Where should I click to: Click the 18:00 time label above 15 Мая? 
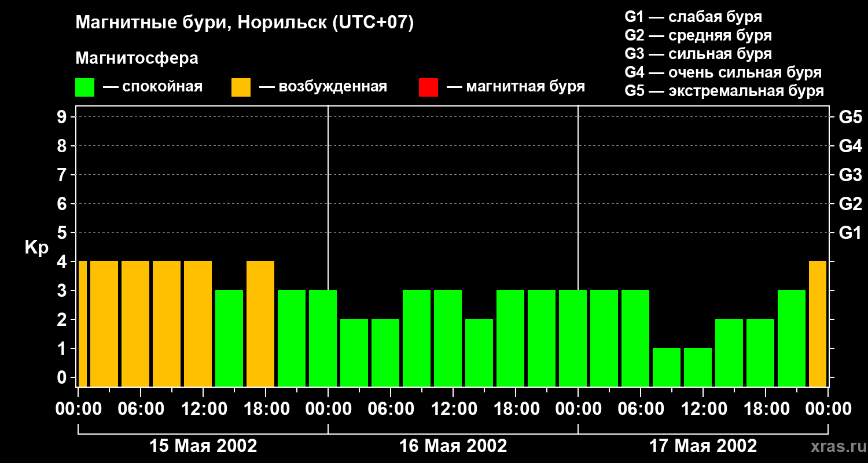pyautogui.click(x=266, y=409)
